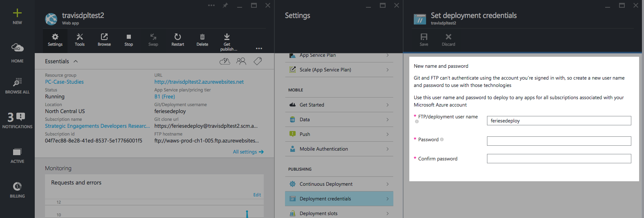
Task: Expand the Continuous Deployment chevron
Action: tap(388, 184)
